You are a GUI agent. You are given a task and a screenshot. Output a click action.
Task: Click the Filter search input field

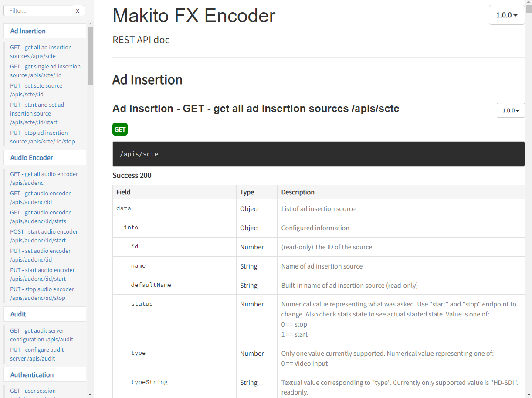(39, 11)
